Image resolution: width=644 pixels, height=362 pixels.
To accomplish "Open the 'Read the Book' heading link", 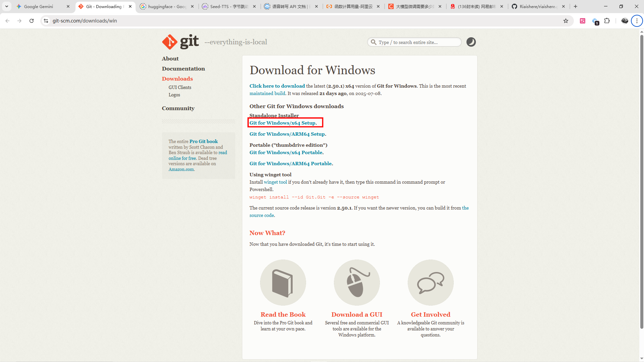I will [x=283, y=314].
